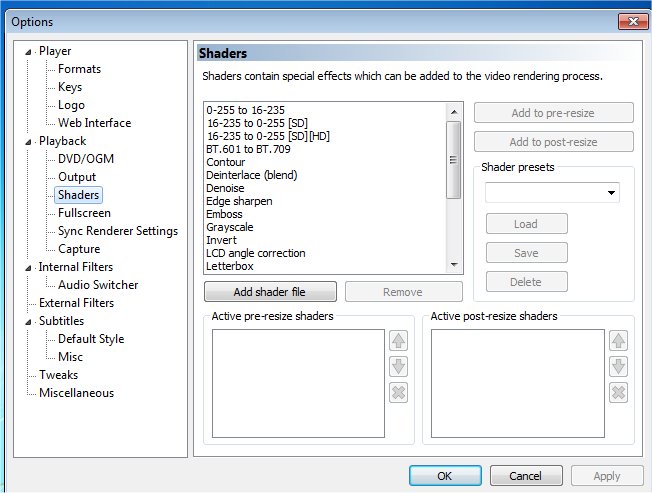652x493 pixels.
Task: Open Sync Renderer Settings
Action: click(118, 231)
